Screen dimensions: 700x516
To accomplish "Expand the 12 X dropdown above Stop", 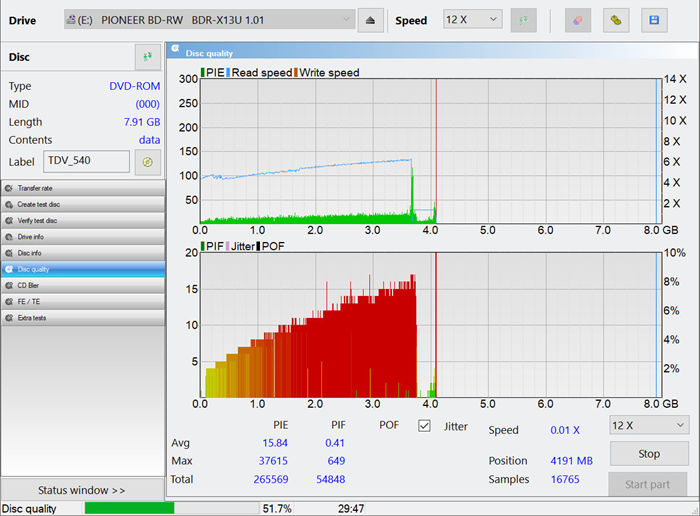I will pyautogui.click(x=649, y=425).
